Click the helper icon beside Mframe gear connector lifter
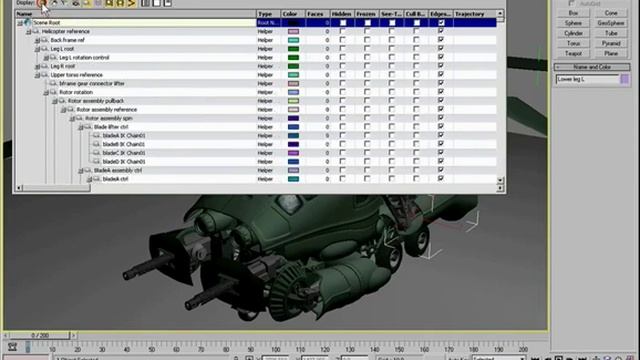 [53, 83]
